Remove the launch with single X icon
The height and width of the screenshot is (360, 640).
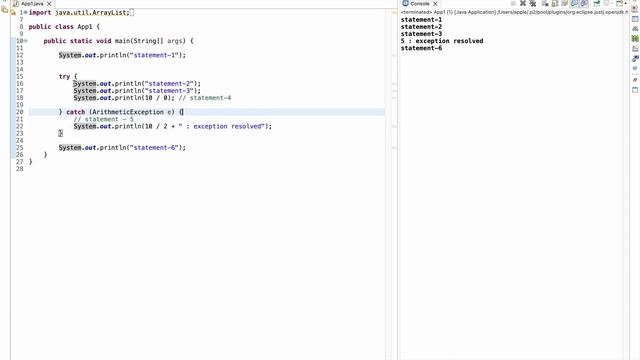click(x=523, y=3)
